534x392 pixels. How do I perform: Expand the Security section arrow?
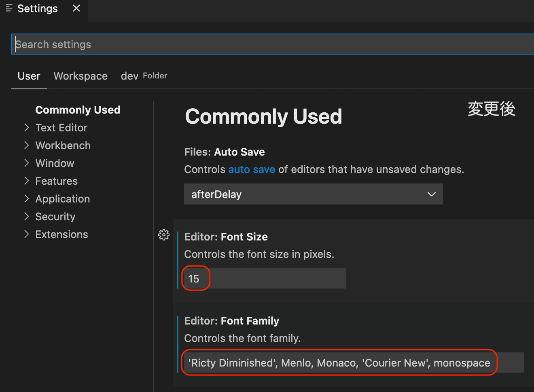pyautogui.click(x=27, y=217)
